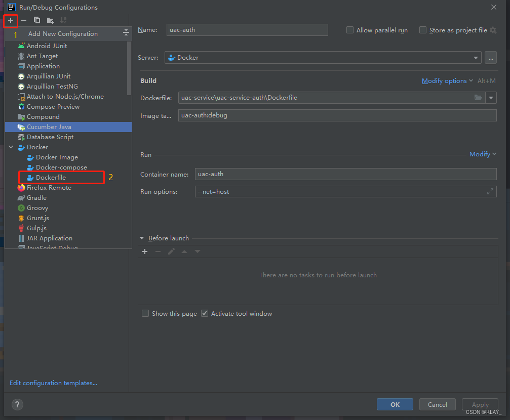Click the Copy Configuration icon
This screenshot has height=420, width=510.
(x=37, y=20)
